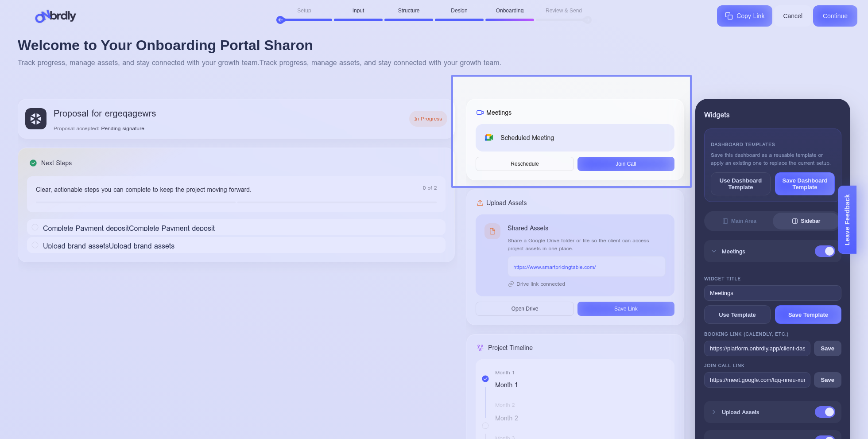Click the Save Link button
Viewport: 868px width, 439px height.
(626, 309)
